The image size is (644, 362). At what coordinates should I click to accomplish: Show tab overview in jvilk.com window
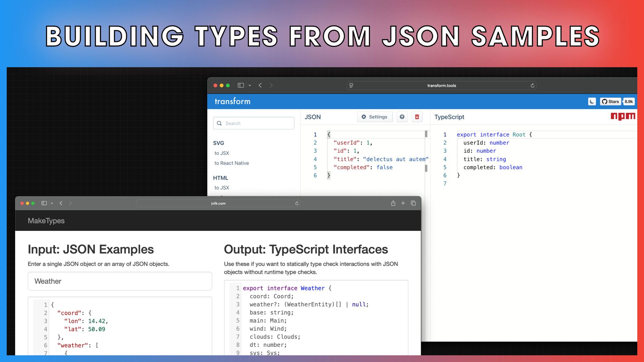pos(413,203)
